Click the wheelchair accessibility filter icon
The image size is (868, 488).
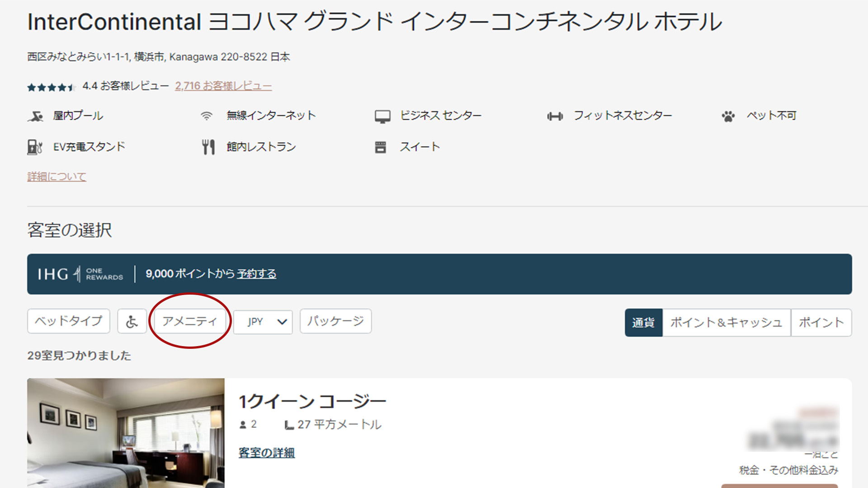click(132, 321)
